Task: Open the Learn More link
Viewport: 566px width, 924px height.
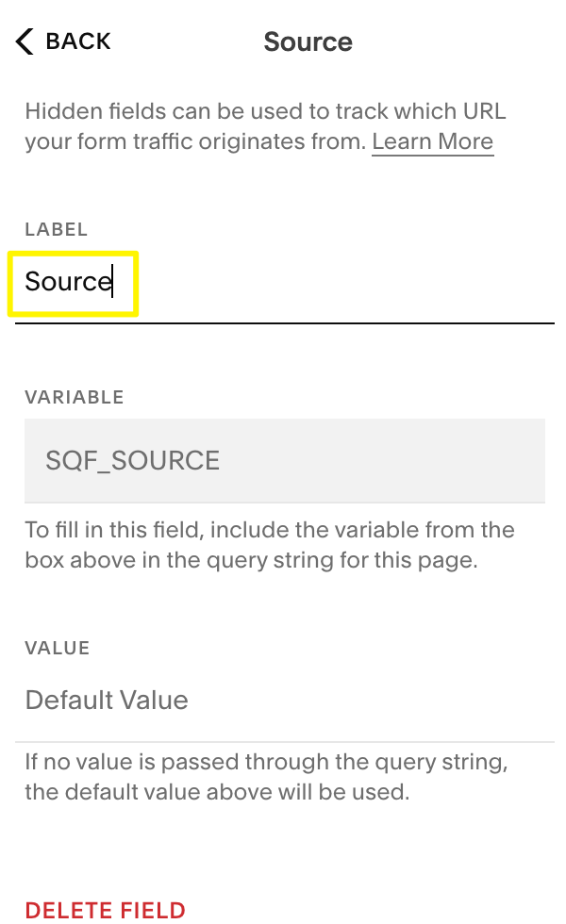Action: coord(432,142)
